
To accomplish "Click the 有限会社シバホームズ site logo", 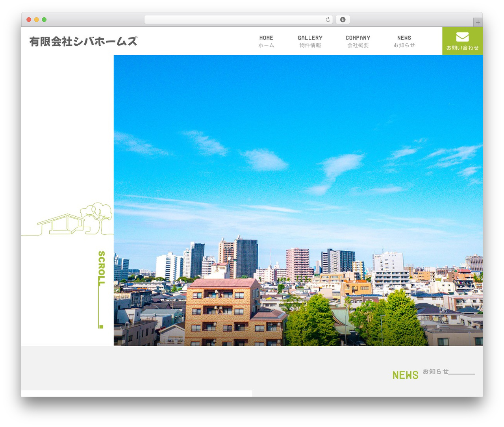I will point(83,41).
